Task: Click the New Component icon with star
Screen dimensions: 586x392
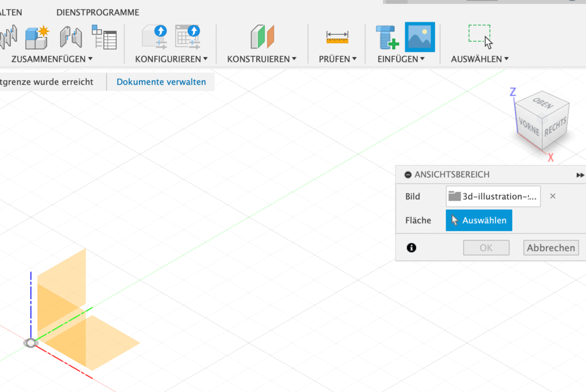Action: coord(38,37)
